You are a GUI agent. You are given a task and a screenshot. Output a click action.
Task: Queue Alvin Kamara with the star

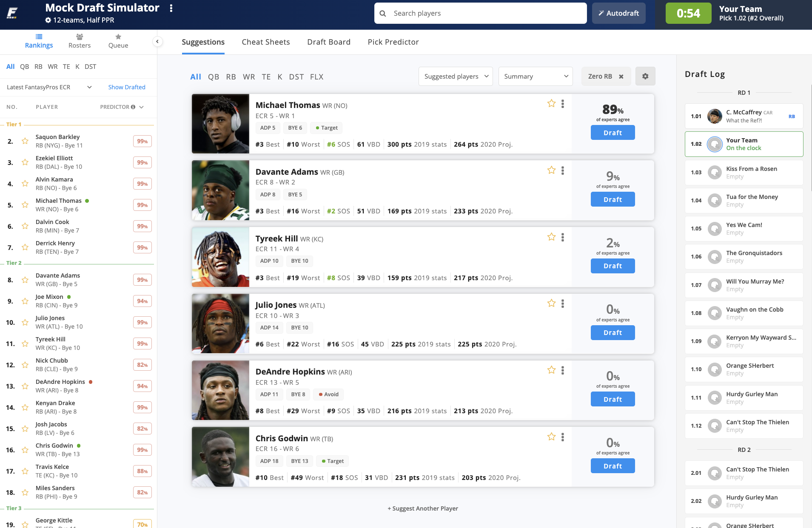coord(25,184)
